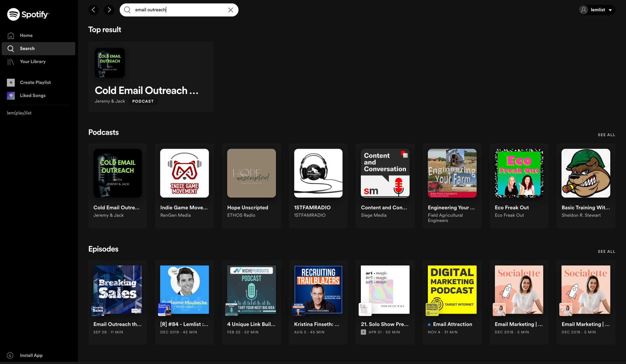The image size is (626, 364).
Task: Clear the search field using the X icon
Action: click(231, 10)
